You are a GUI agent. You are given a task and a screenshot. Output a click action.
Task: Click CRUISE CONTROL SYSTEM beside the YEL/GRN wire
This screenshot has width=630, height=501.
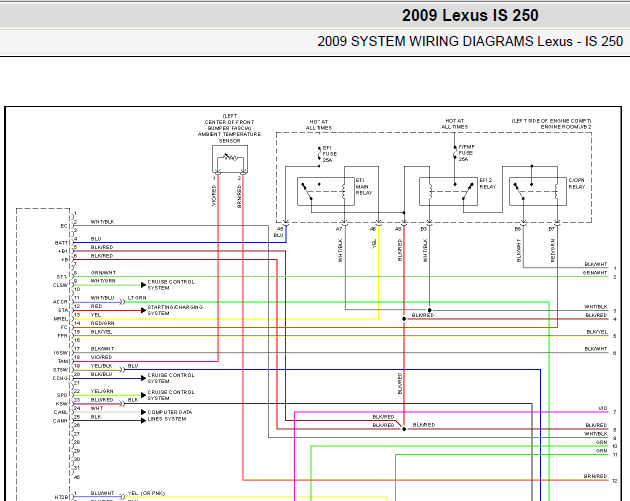(x=171, y=395)
